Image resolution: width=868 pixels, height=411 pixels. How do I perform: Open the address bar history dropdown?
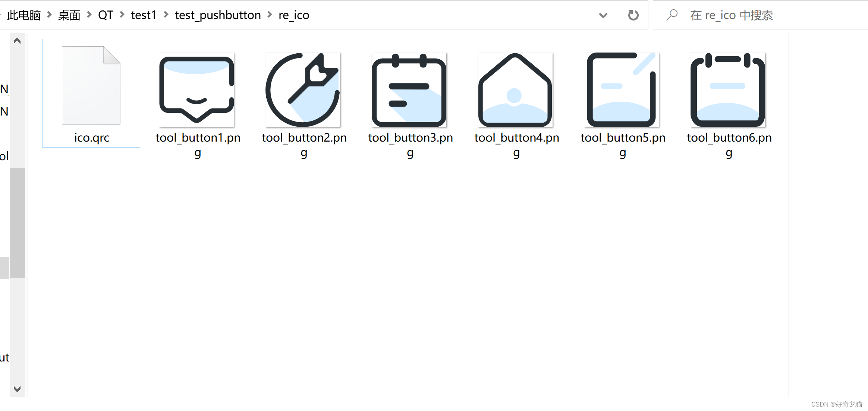(x=603, y=15)
